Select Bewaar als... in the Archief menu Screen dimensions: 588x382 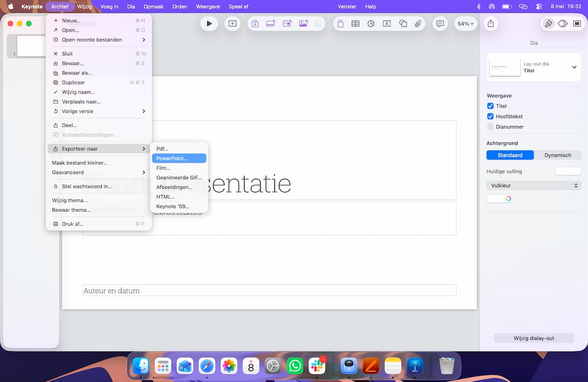click(x=99, y=73)
